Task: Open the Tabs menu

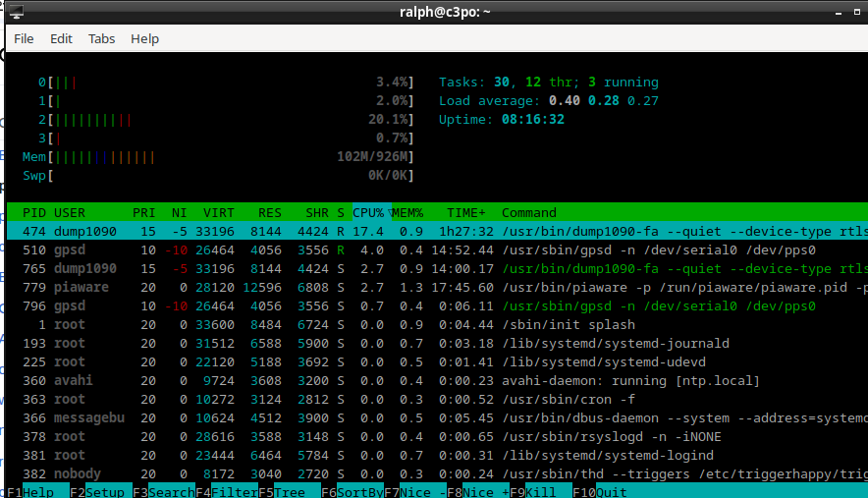Action: pyautogui.click(x=101, y=39)
